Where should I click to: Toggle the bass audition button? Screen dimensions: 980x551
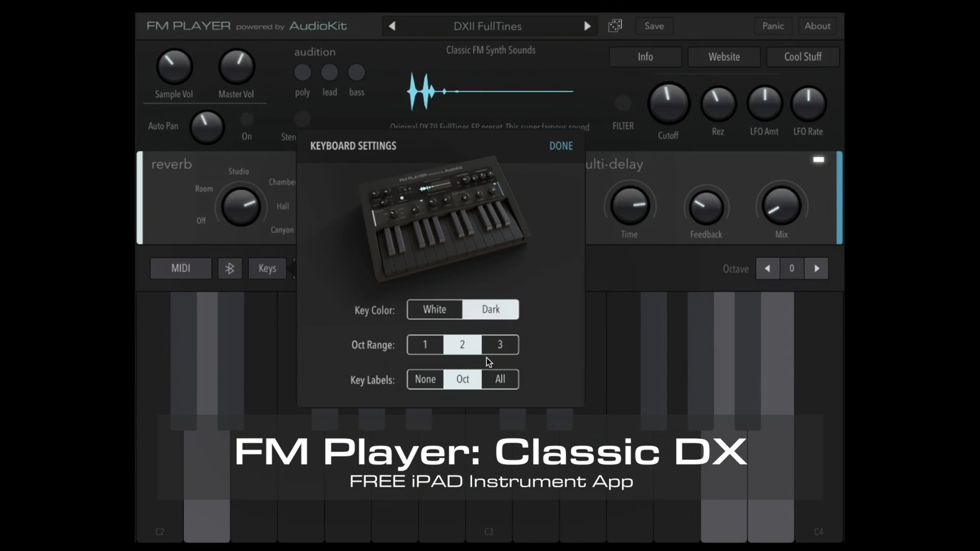coord(356,73)
